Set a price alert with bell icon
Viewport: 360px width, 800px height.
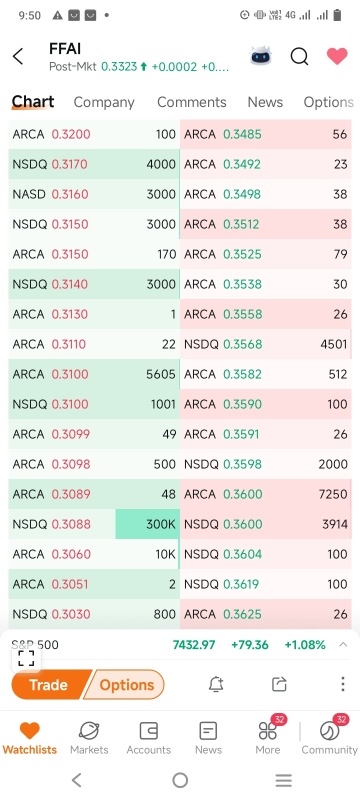(x=216, y=684)
